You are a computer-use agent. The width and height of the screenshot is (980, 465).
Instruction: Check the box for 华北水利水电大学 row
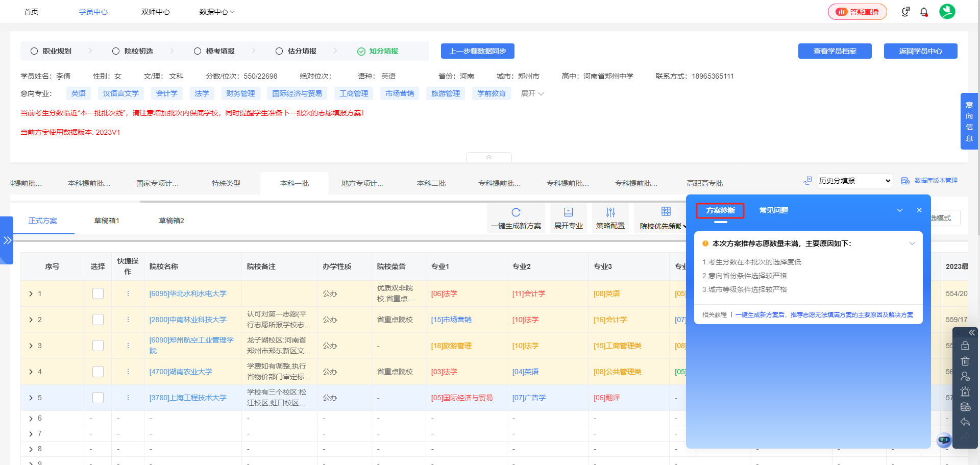(98, 293)
